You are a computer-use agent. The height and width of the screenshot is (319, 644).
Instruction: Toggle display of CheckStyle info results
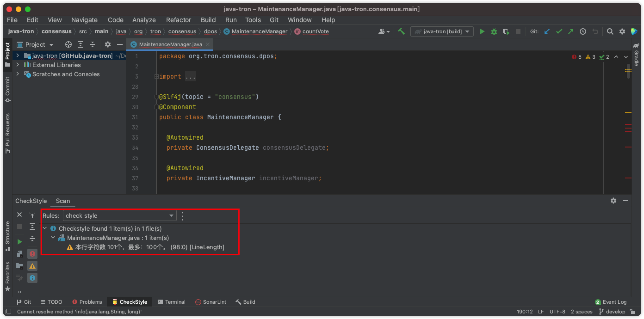tap(32, 278)
